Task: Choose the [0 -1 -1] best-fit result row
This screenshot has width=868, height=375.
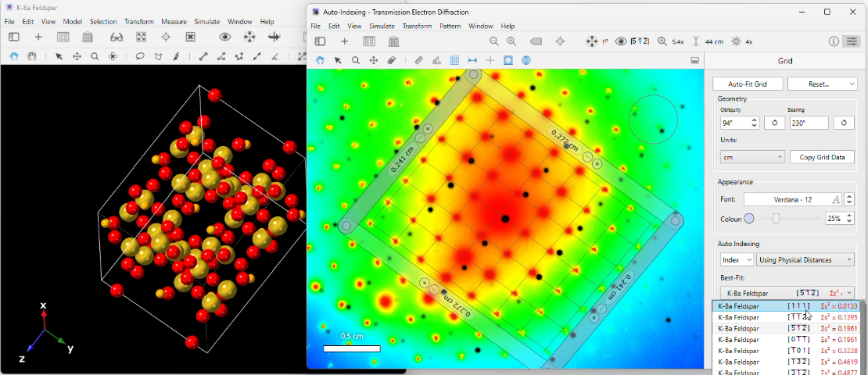Action: (786, 339)
